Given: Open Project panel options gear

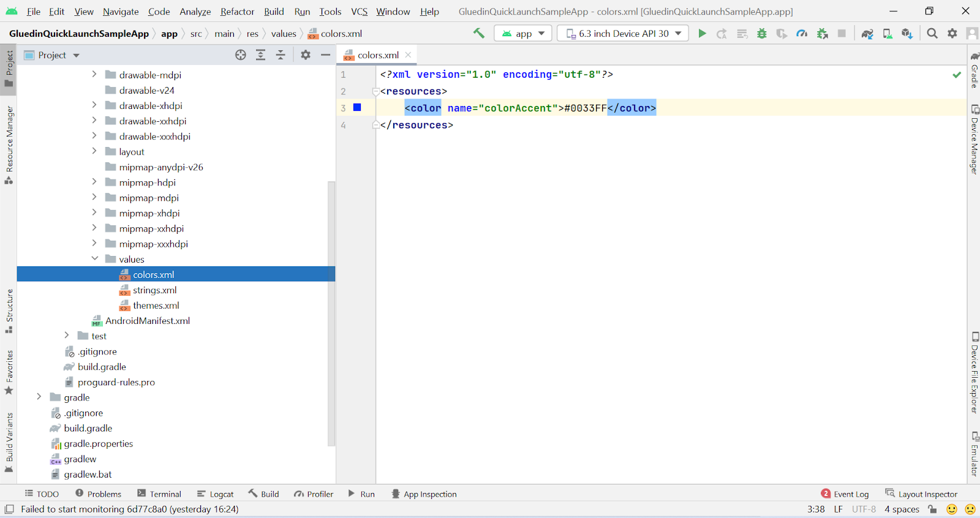Looking at the screenshot, I should coord(306,55).
